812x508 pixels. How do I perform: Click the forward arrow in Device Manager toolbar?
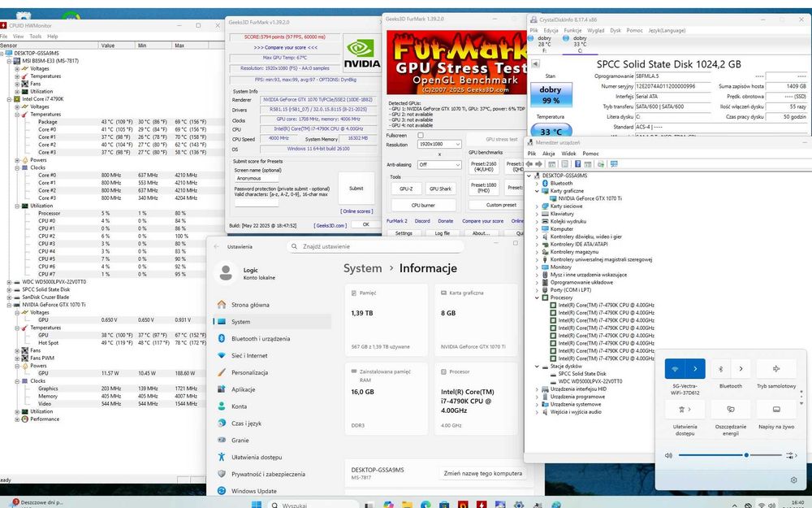538,164
